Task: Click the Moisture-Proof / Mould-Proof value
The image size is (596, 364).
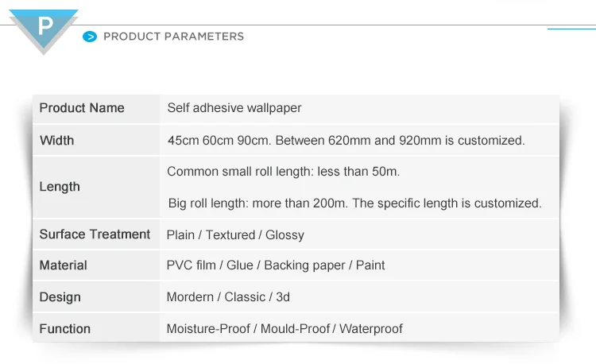Action: point(284,329)
